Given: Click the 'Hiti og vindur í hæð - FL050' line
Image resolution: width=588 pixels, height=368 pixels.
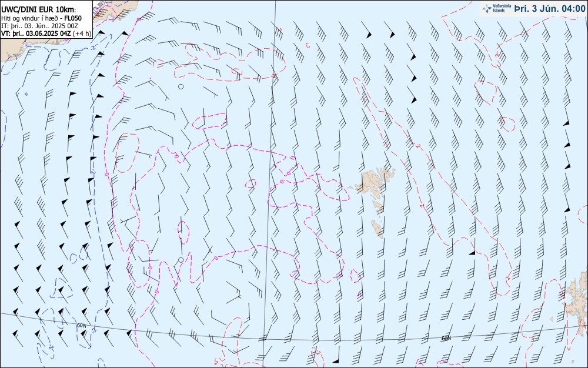Looking at the screenshot, I should click(x=41, y=18).
